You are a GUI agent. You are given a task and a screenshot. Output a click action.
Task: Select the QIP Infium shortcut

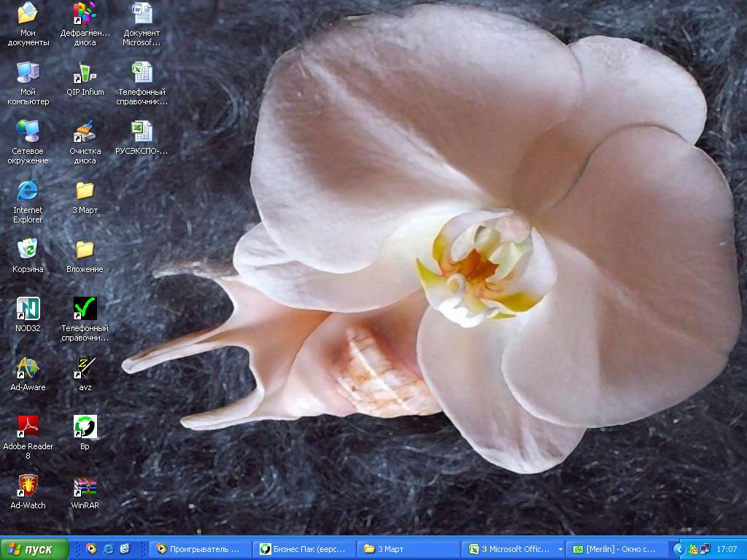click(85, 73)
